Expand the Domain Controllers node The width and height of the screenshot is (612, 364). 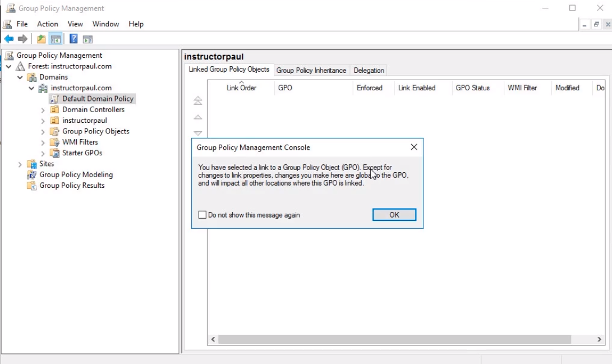click(43, 110)
